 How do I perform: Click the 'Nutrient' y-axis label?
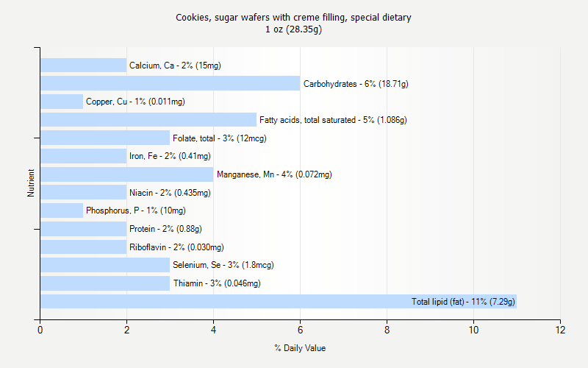click(31, 183)
